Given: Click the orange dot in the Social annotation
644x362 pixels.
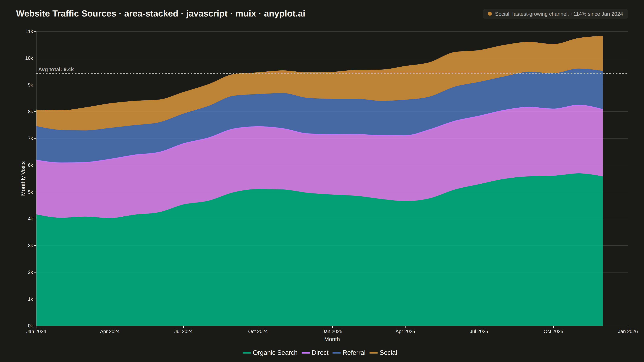Looking at the screenshot, I should click(x=490, y=14).
